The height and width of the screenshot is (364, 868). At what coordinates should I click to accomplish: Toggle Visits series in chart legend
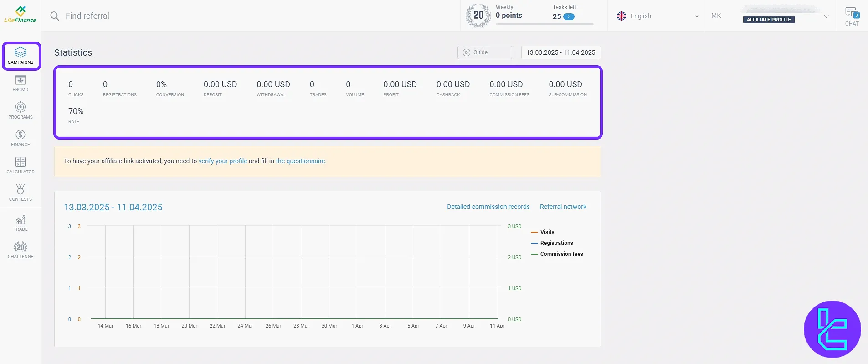(543, 232)
